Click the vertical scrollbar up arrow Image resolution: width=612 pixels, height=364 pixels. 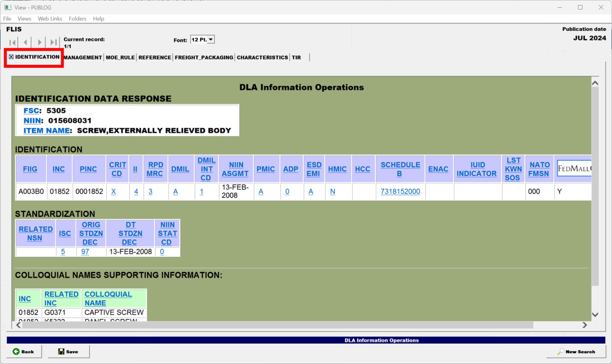[x=595, y=83]
